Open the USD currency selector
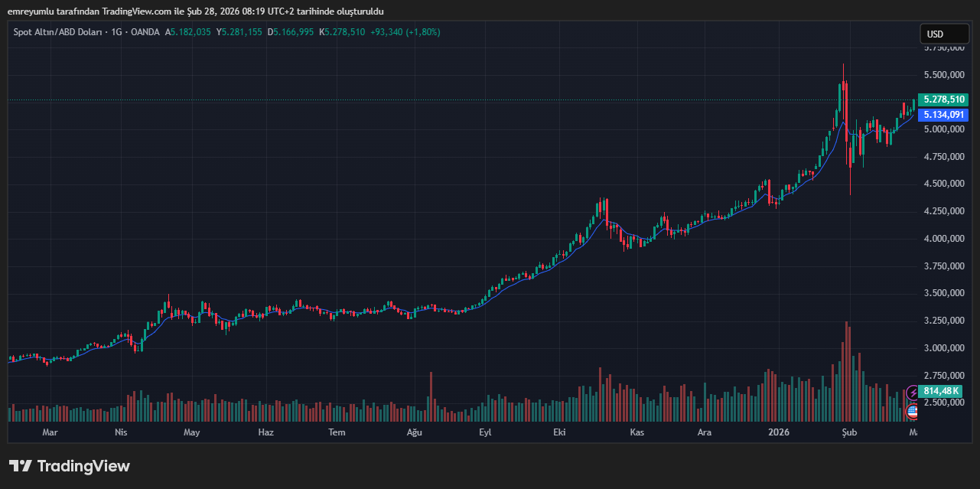 point(943,34)
